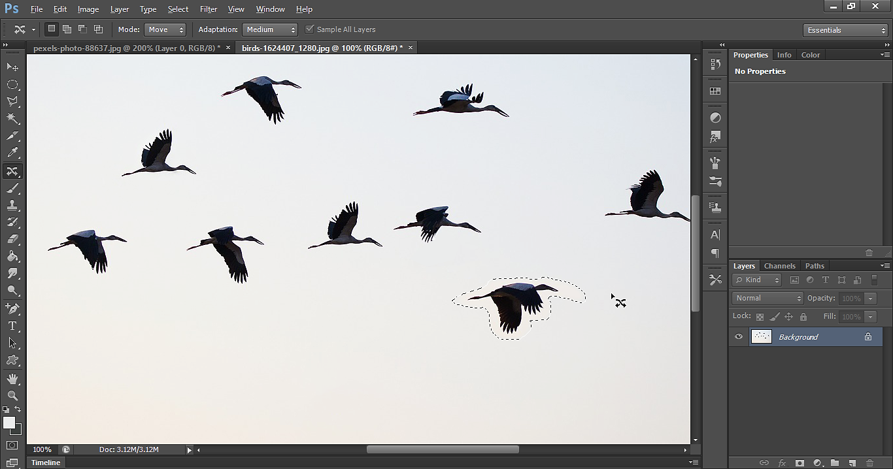Close the birds-1624407_1280.jpg tab

click(x=410, y=48)
